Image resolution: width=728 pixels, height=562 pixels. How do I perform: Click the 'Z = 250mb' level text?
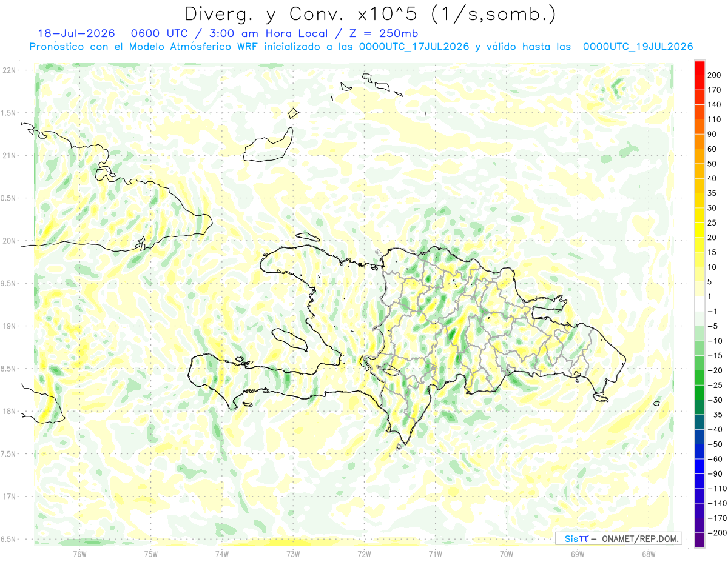(382, 33)
